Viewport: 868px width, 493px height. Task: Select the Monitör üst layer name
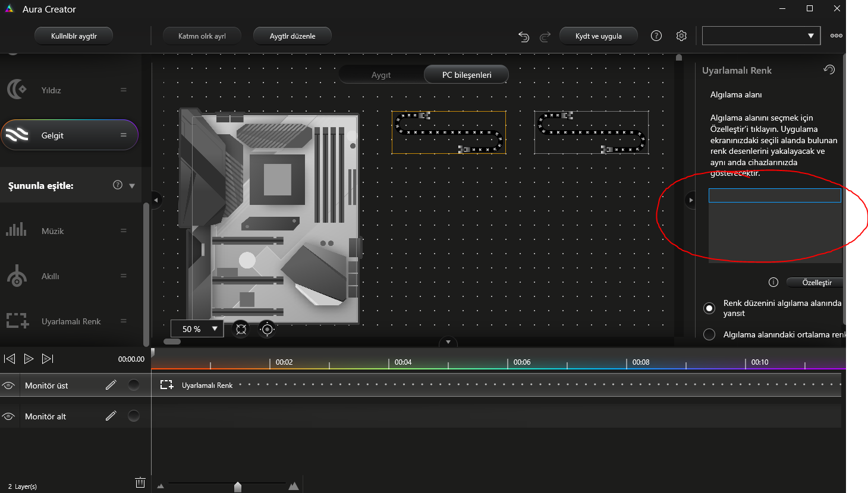click(x=46, y=385)
